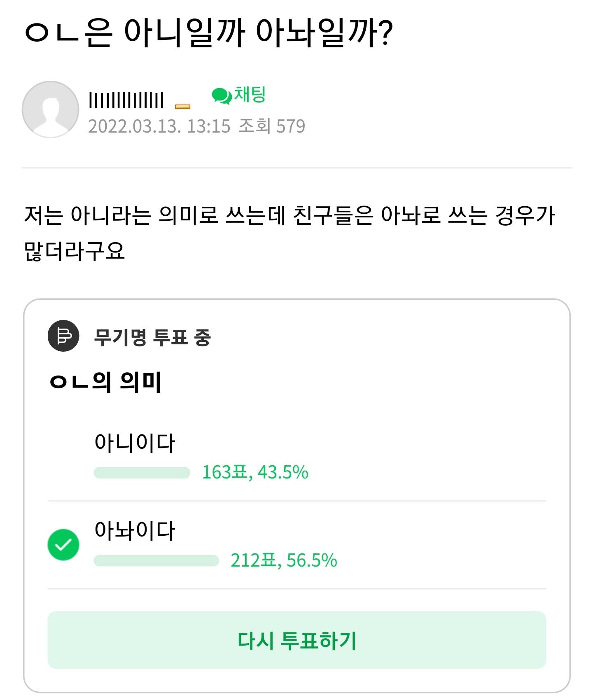Click the poll heading ㅇㄴ의 의미
This screenshot has width=593, height=700.
[x=105, y=381]
